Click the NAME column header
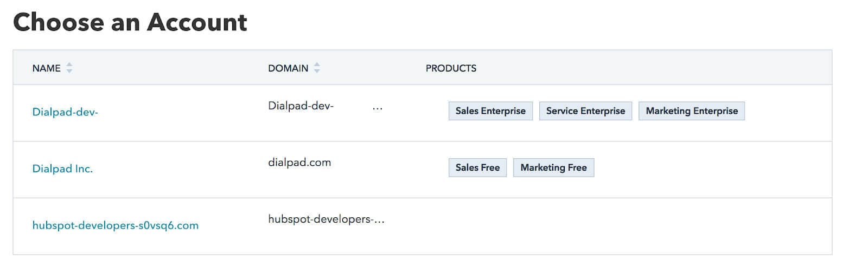The image size is (868, 266). tap(46, 68)
